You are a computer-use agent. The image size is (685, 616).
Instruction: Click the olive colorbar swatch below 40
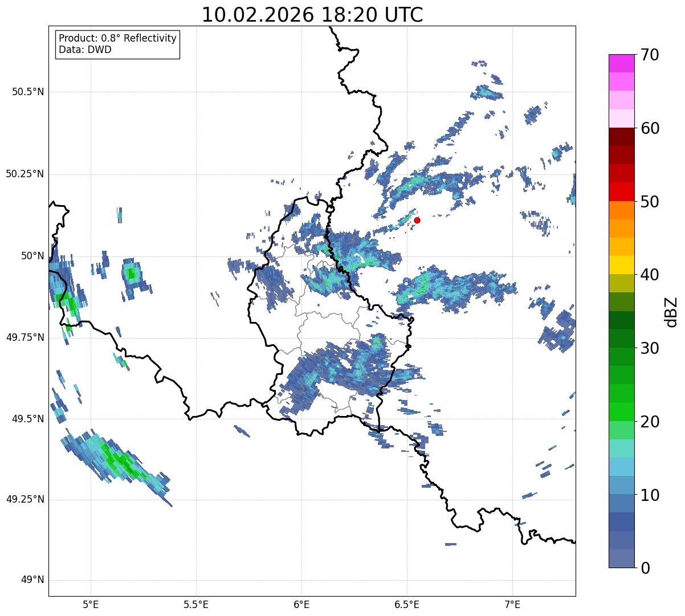click(x=621, y=283)
